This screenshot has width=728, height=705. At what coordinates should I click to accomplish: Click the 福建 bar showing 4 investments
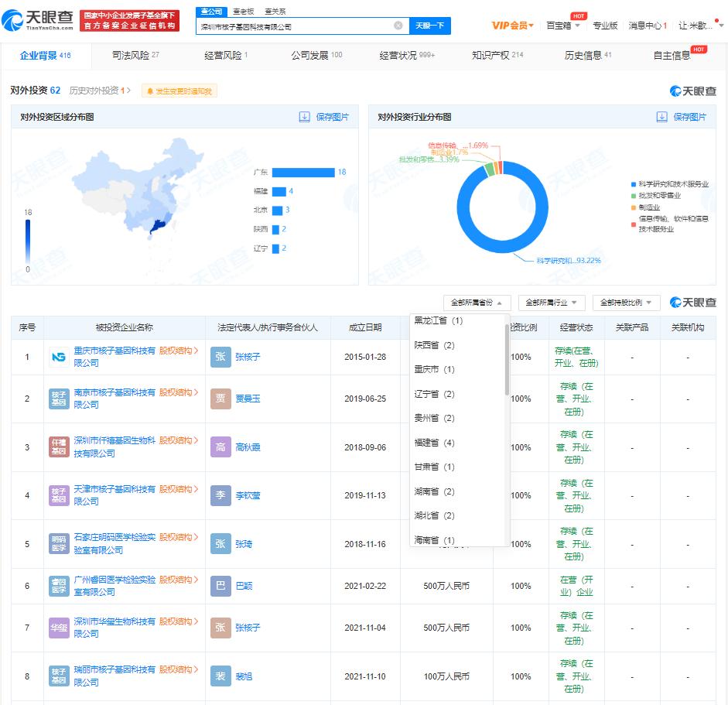279,191
